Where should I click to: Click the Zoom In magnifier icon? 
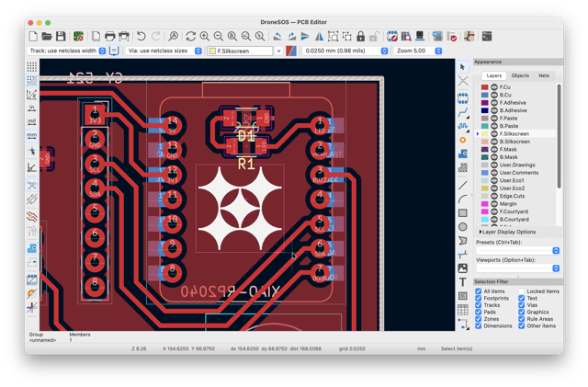tap(204, 37)
